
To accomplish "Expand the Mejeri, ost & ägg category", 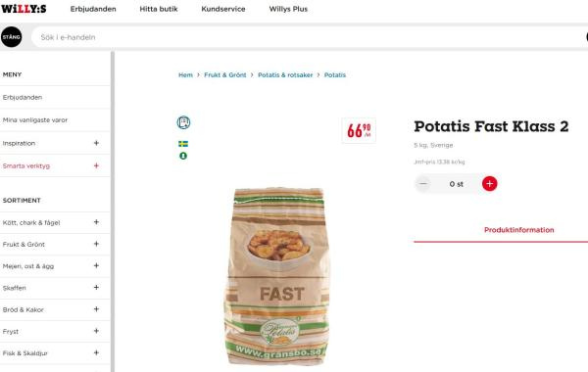I will (96, 265).
